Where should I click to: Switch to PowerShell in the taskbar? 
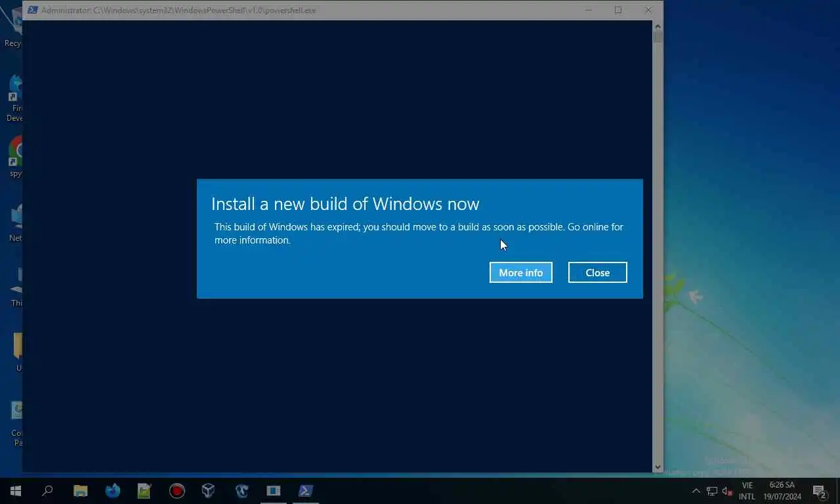[x=306, y=490]
